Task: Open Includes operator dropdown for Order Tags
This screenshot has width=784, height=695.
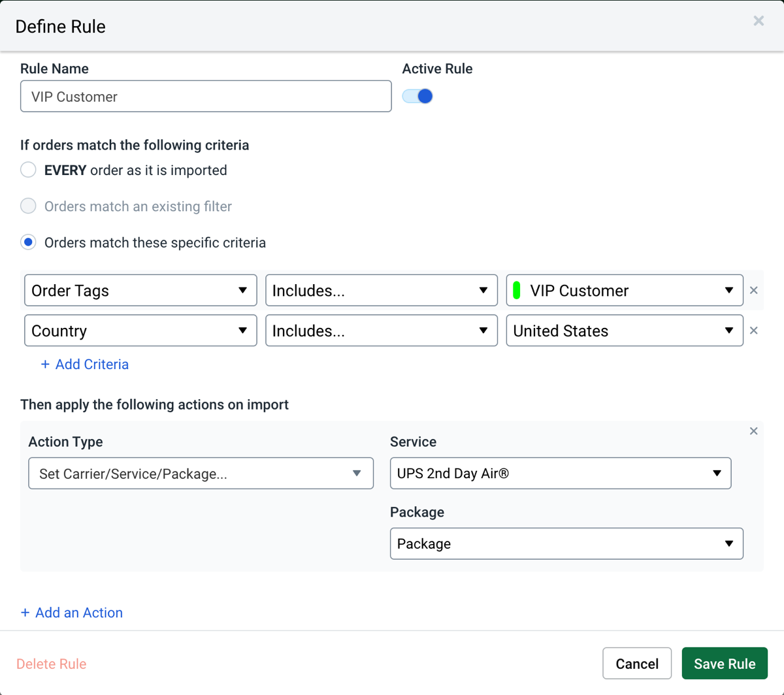Action: (x=381, y=291)
